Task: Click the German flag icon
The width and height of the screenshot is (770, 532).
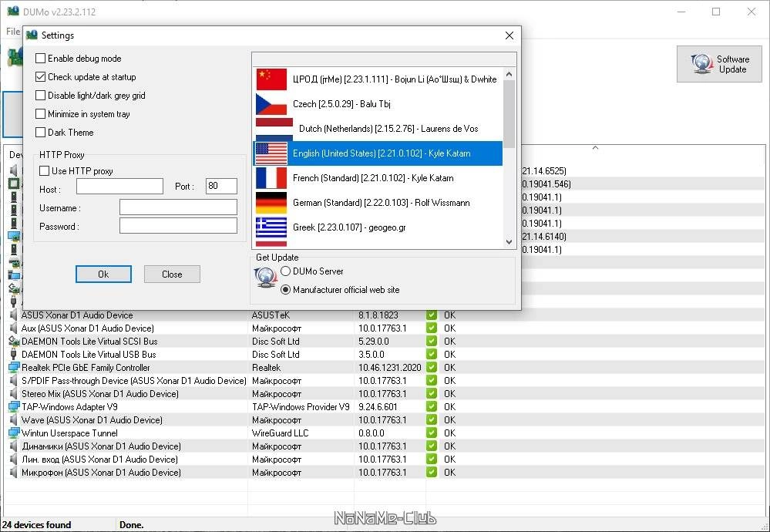Action: (x=271, y=202)
